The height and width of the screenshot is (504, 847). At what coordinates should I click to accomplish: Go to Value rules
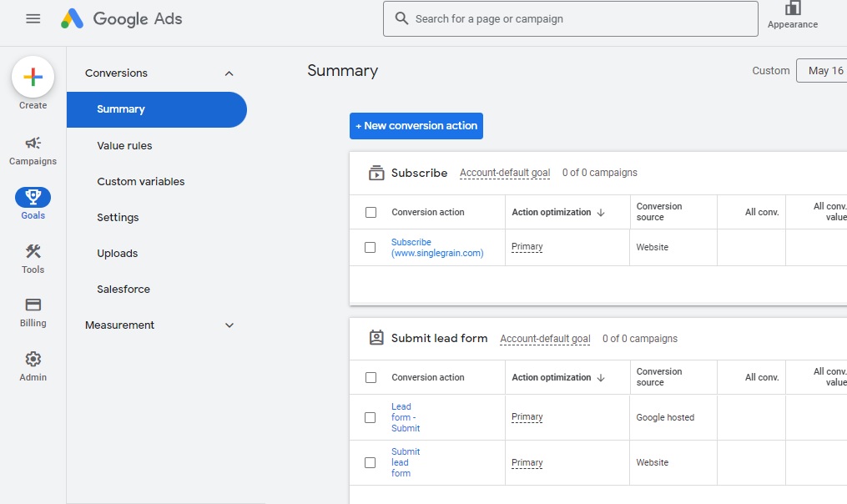coord(124,145)
